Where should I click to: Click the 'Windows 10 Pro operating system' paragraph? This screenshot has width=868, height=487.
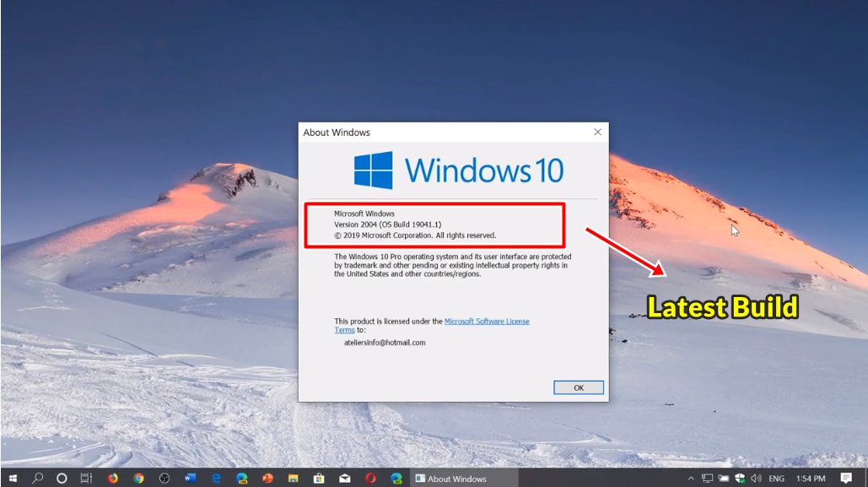[452, 265]
